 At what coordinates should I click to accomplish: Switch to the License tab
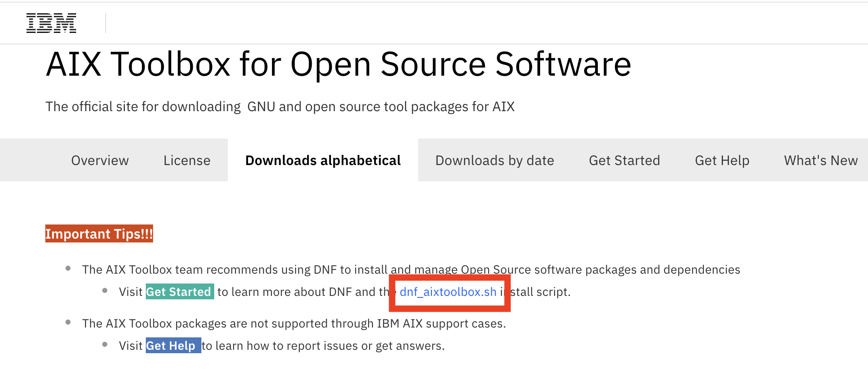tap(187, 160)
